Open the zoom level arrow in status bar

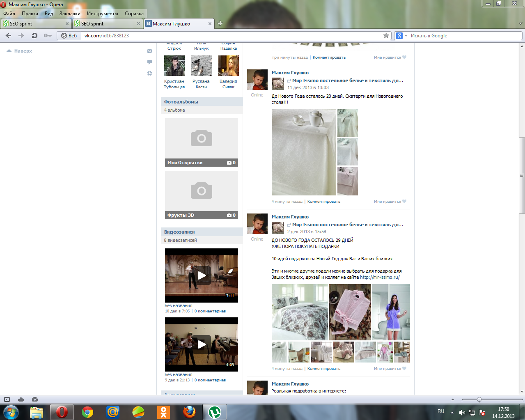point(453,399)
